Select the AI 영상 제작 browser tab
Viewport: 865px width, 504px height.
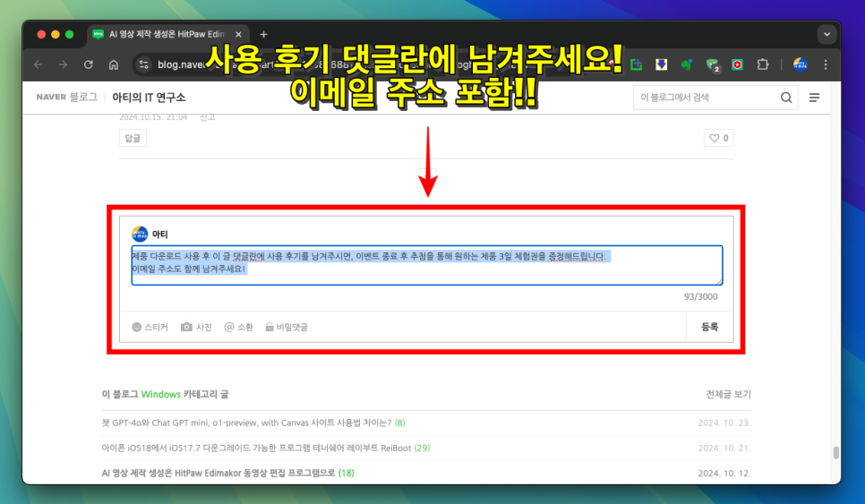tap(167, 34)
